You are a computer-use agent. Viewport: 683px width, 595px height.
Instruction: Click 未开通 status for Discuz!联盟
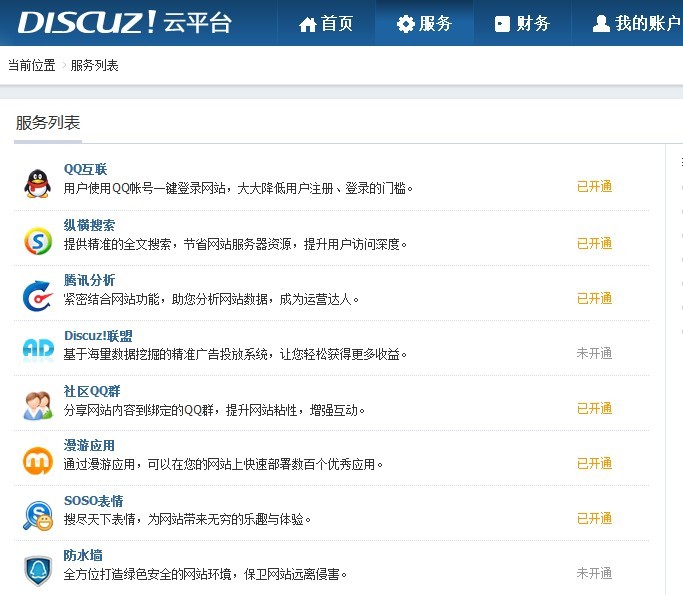(595, 353)
